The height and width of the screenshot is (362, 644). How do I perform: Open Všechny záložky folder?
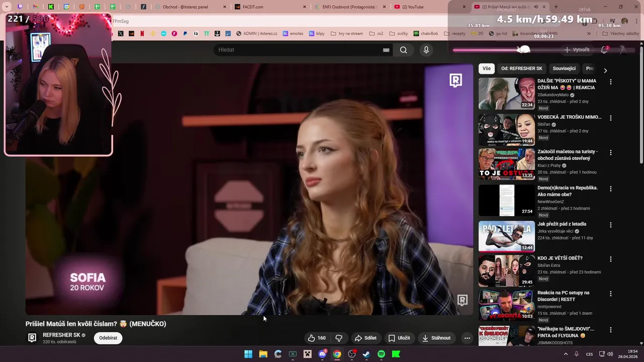pyautogui.click(x=620, y=34)
